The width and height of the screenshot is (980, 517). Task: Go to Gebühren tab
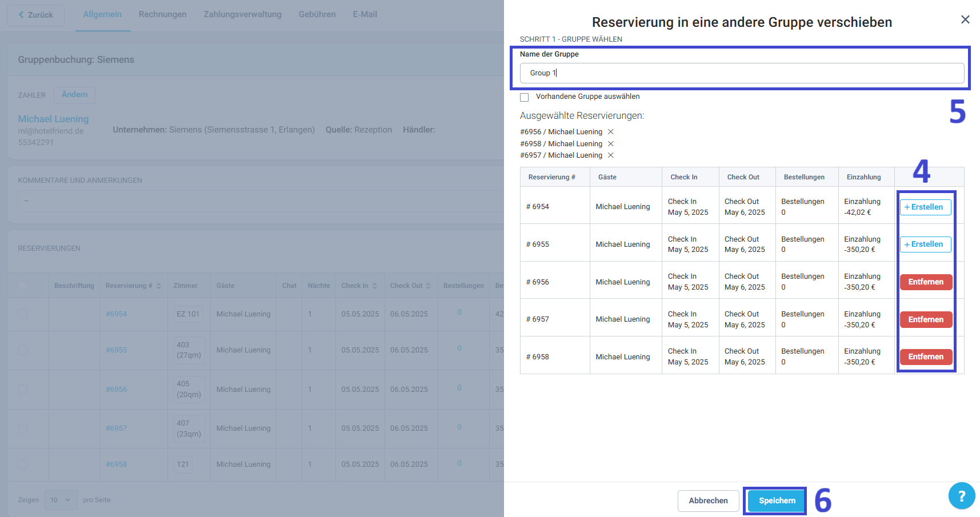317,14
